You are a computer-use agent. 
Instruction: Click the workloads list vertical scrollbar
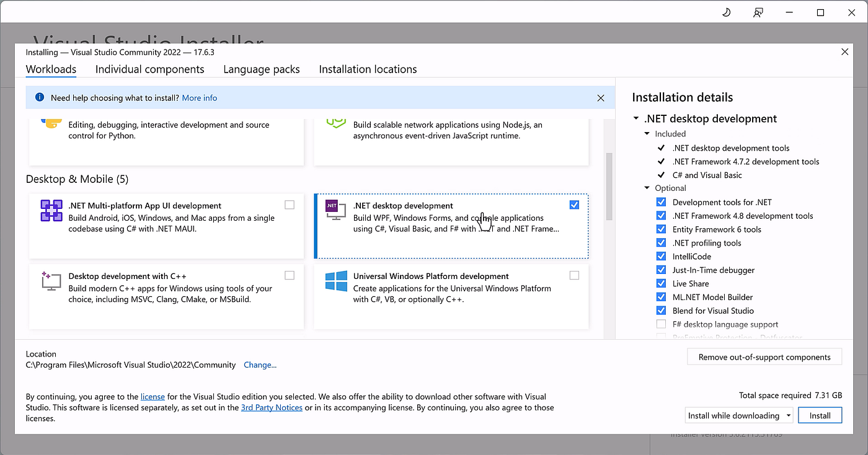609,187
